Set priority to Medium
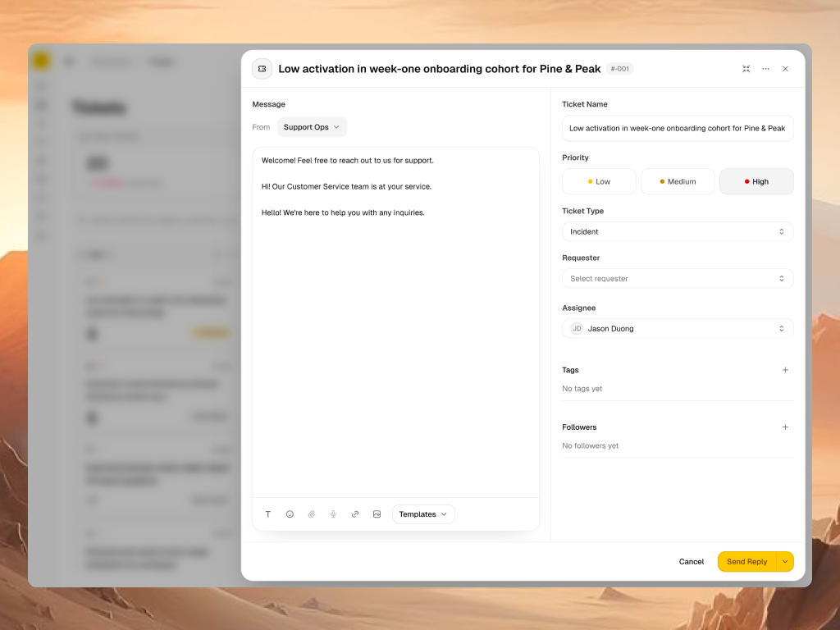This screenshot has height=630, width=840. click(678, 181)
